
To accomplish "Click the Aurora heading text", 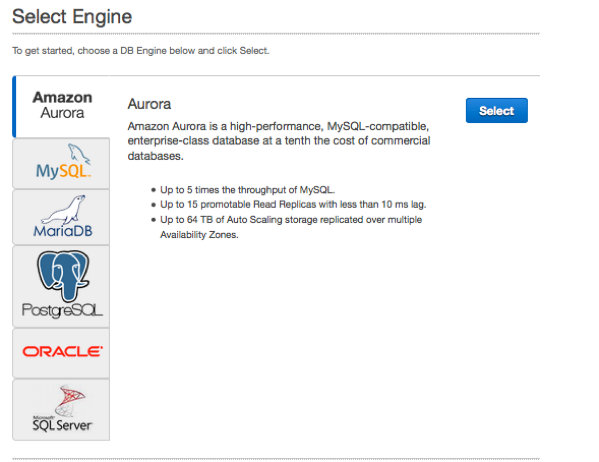I will pos(149,104).
